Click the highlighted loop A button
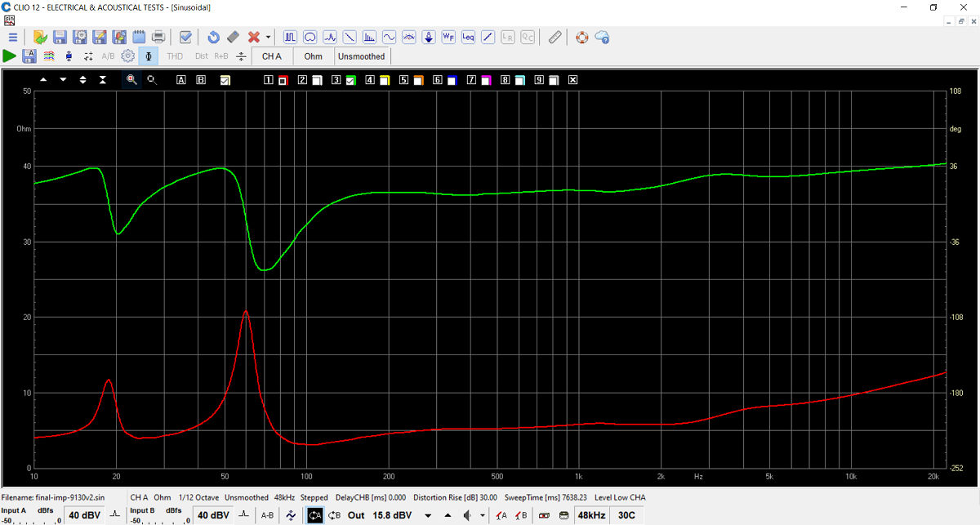The width and height of the screenshot is (980, 525). pos(314,515)
